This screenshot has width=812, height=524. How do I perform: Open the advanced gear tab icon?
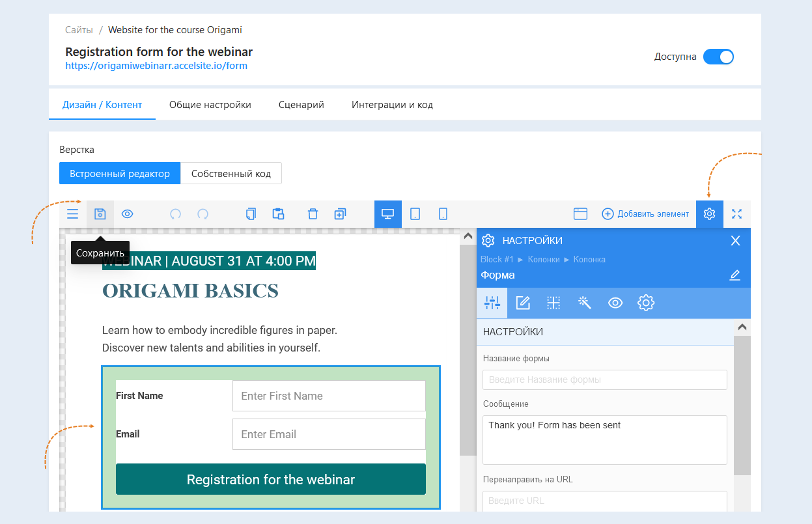point(646,303)
